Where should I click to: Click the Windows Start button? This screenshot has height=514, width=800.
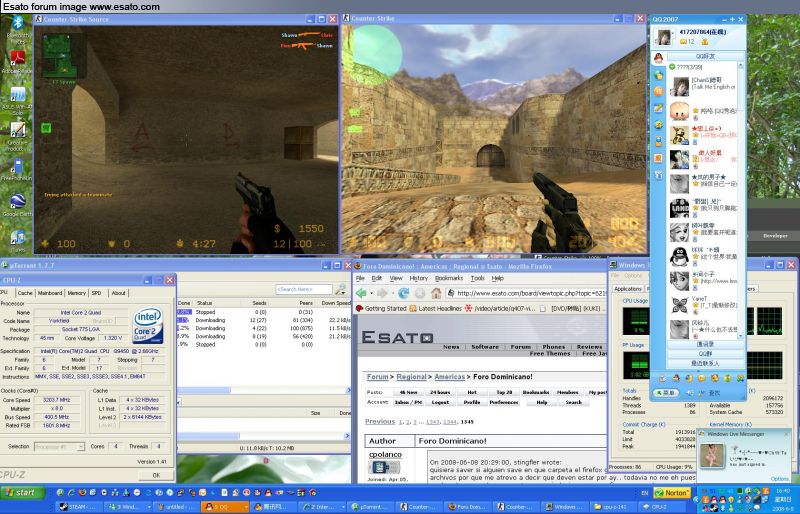click(x=23, y=493)
